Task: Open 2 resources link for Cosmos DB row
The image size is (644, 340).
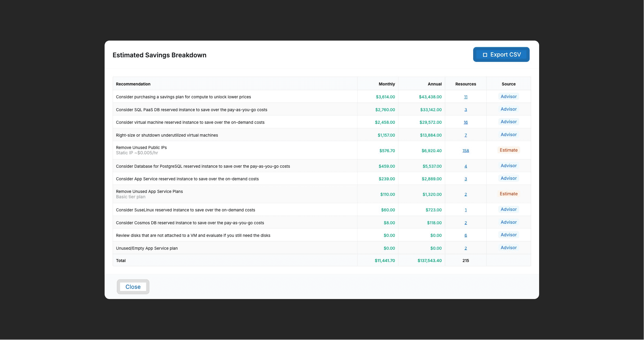Action: pyautogui.click(x=466, y=223)
